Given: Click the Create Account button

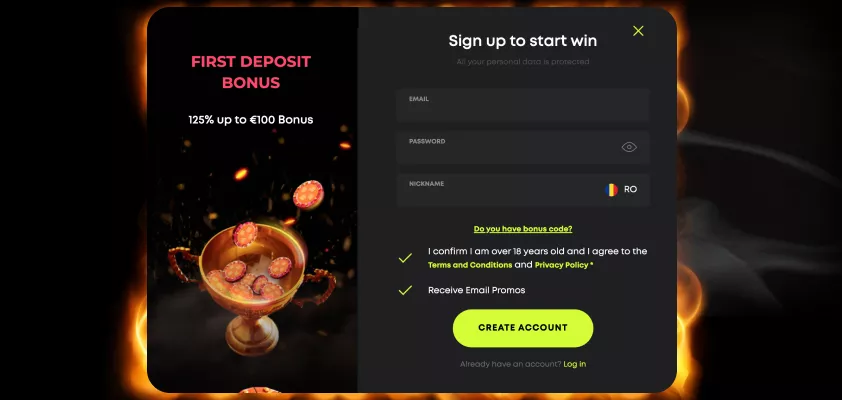Looking at the screenshot, I should (523, 328).
